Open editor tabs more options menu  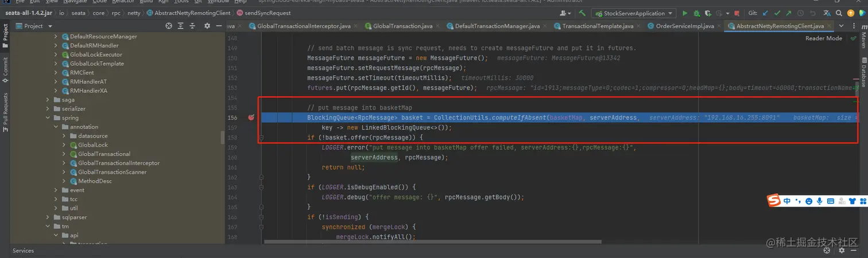(853, 26)
